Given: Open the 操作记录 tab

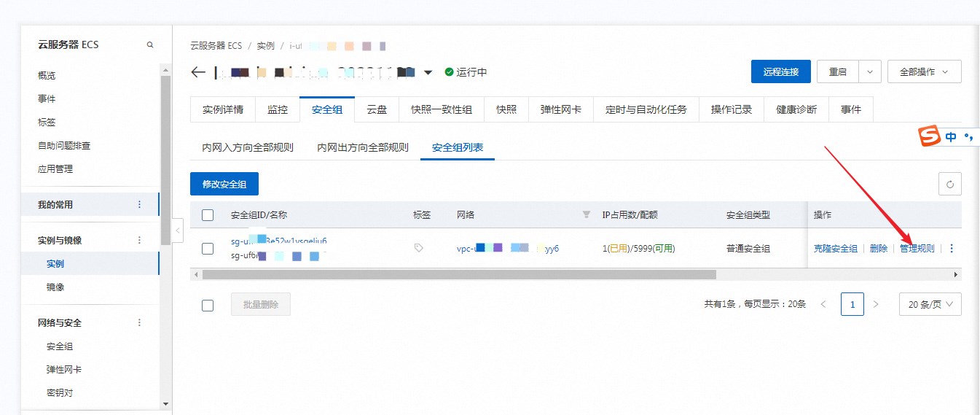Looking at the screenshot, I should [x=732, y=109].
